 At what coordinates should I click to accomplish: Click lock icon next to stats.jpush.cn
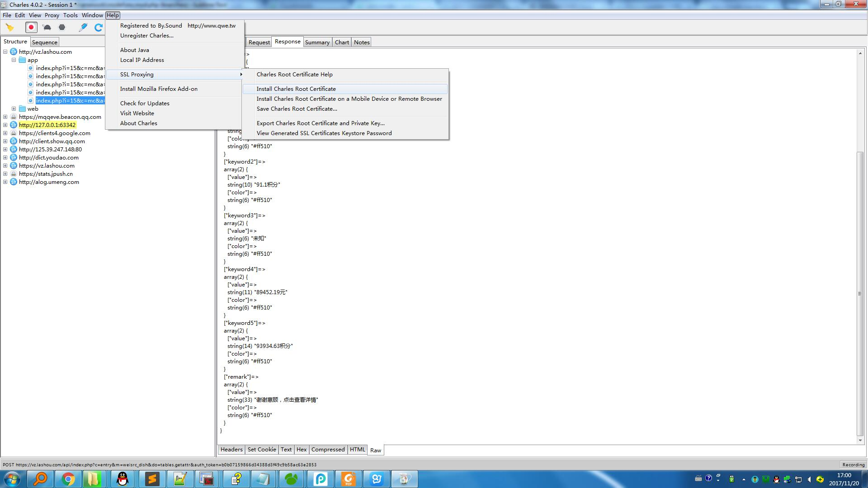[x=14, y=174]
